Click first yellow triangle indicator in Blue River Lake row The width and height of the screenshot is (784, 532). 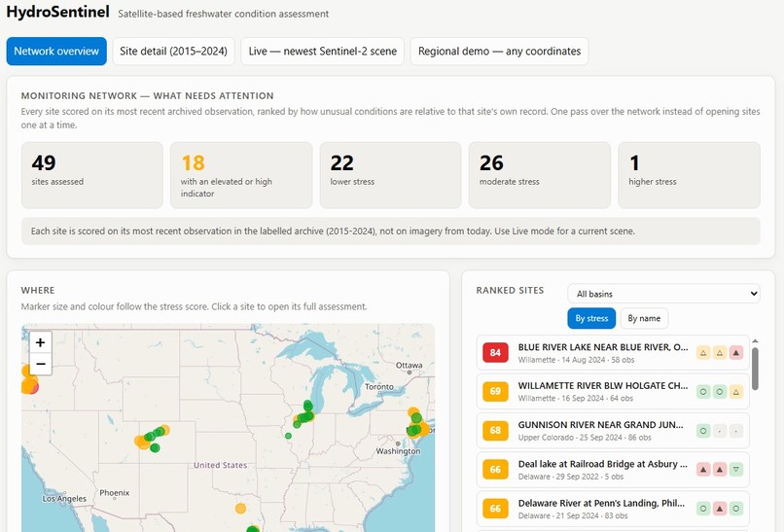(x=703, y=353)
